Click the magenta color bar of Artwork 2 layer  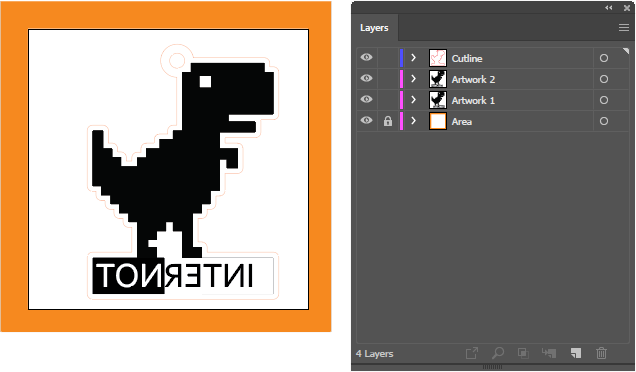click(x=402, y=79)
